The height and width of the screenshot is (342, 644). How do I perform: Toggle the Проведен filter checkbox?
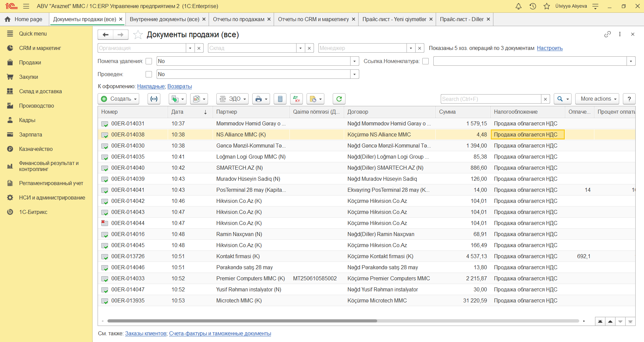point(149,74)
